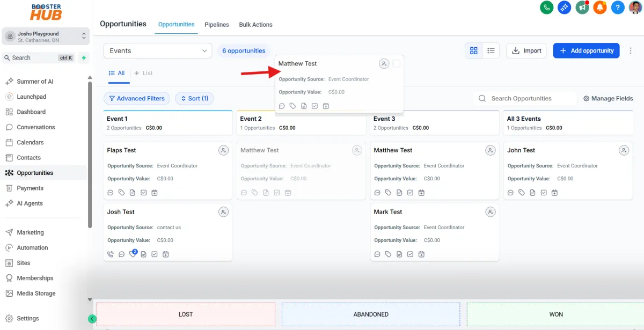Click the AI sparkles icon in the header

564,8
